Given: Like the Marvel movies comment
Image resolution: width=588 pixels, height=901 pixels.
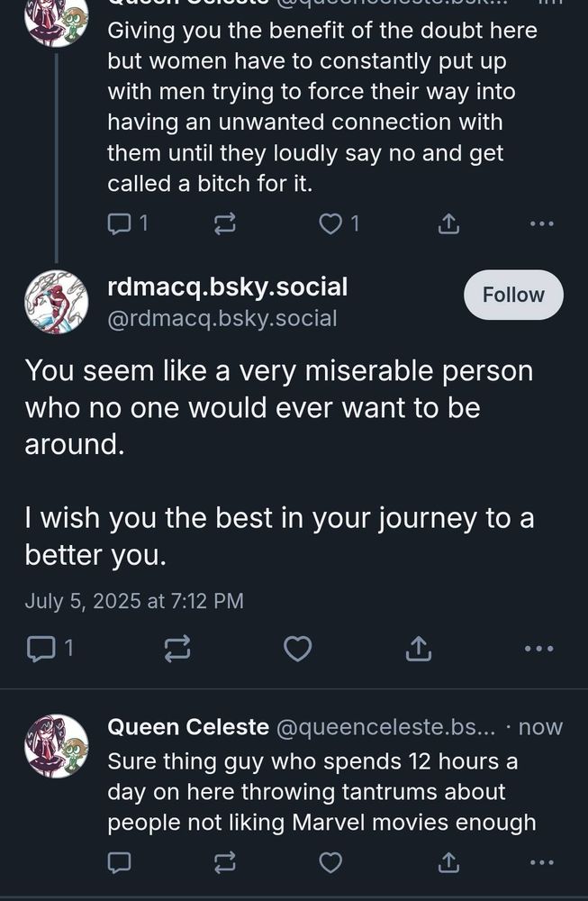Looking at the screenshot, I should click(x=331, y=863).
